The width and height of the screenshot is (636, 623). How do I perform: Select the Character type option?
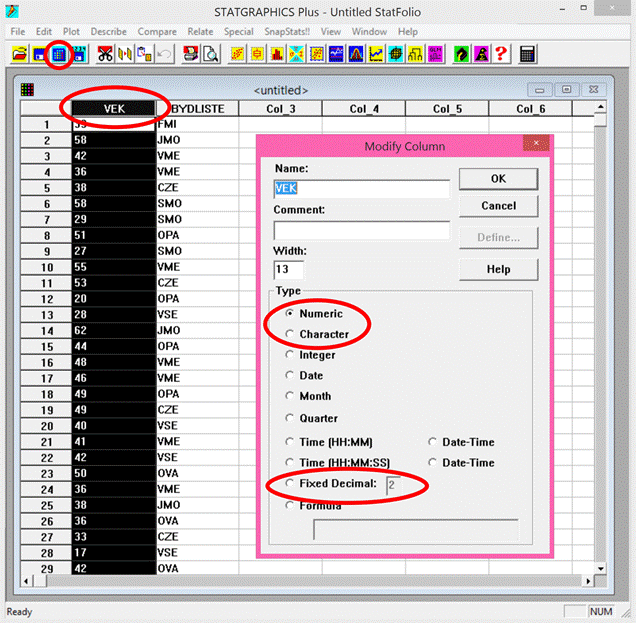(x=318, y=334)
